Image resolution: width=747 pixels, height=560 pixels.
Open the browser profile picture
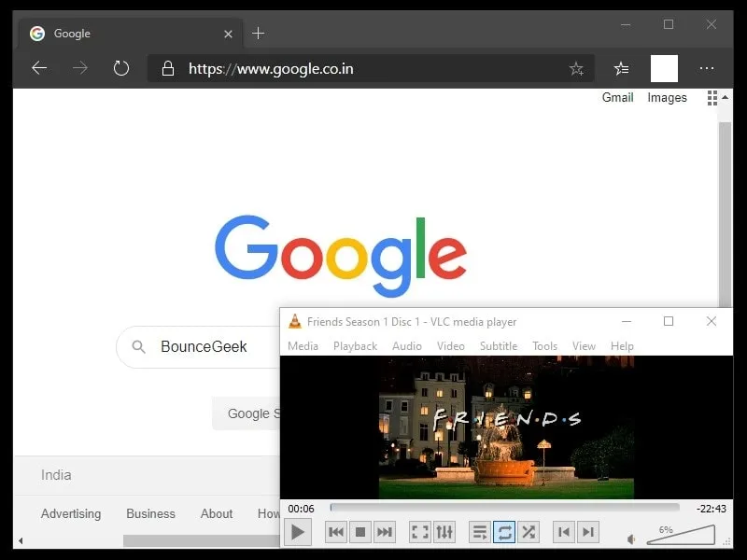pos(664,68)
